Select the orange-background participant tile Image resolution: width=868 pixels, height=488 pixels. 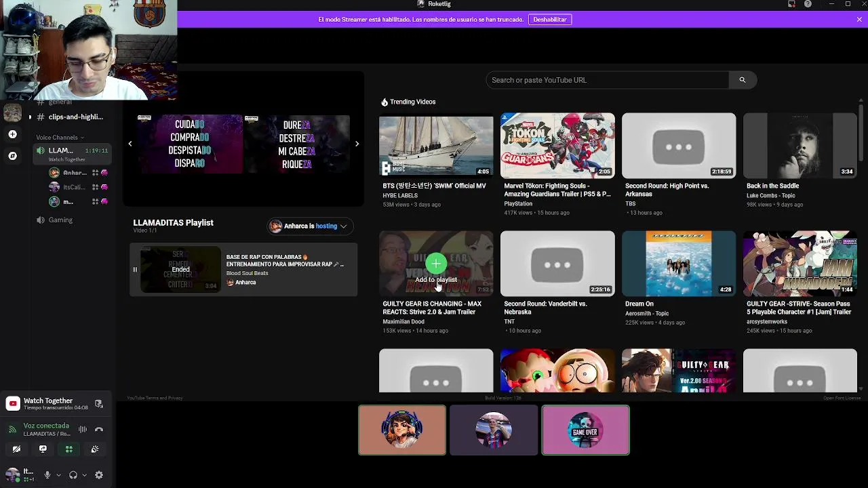pos(402,430)
